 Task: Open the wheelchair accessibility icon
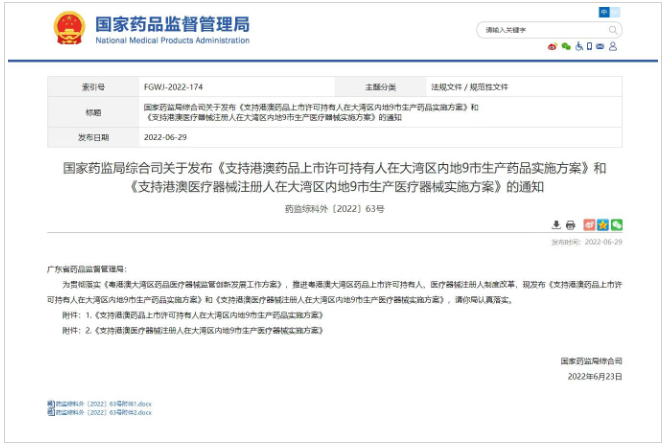tap(579, 47)
